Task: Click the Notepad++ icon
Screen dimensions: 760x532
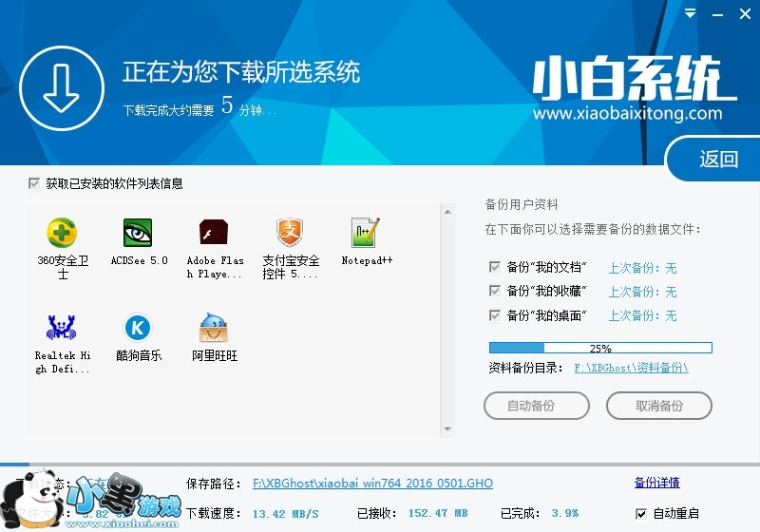Action: pyautogui.click(x=366, y=233)
